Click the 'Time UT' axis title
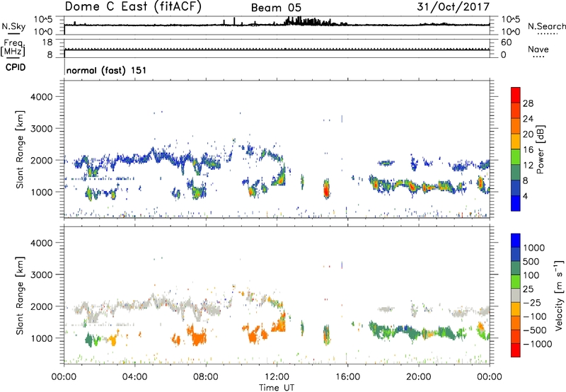The height and width of the screenshot is (392, 566). pyautogui.click(x=277, y=388)
